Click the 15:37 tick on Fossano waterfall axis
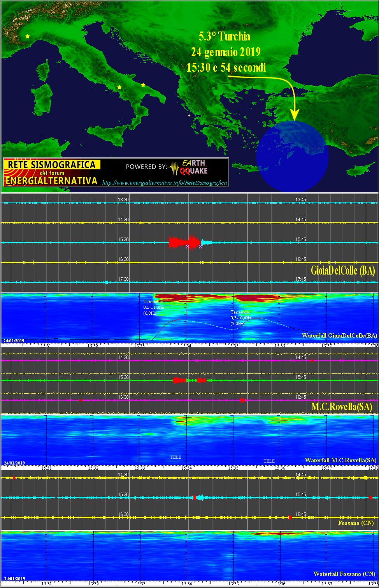 pyautogui.click(x=327, y=584)
